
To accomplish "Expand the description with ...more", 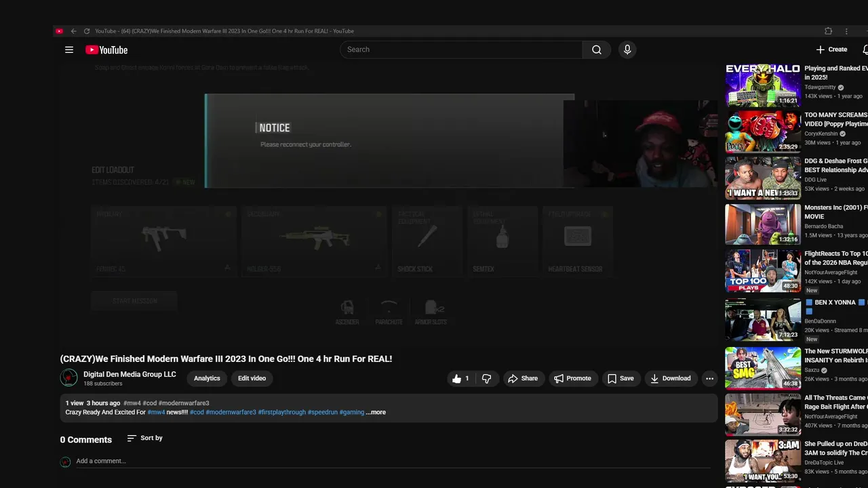I will (x=376, y=412).
